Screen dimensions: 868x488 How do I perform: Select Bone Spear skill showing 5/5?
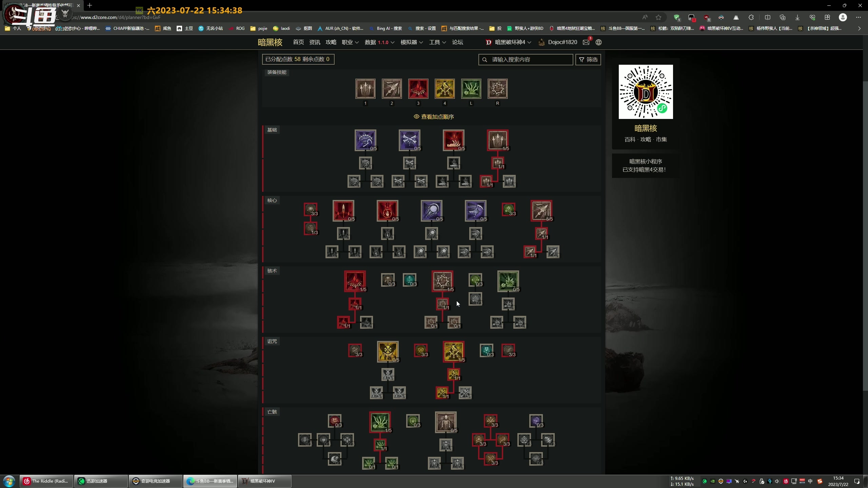coord(541,210)
